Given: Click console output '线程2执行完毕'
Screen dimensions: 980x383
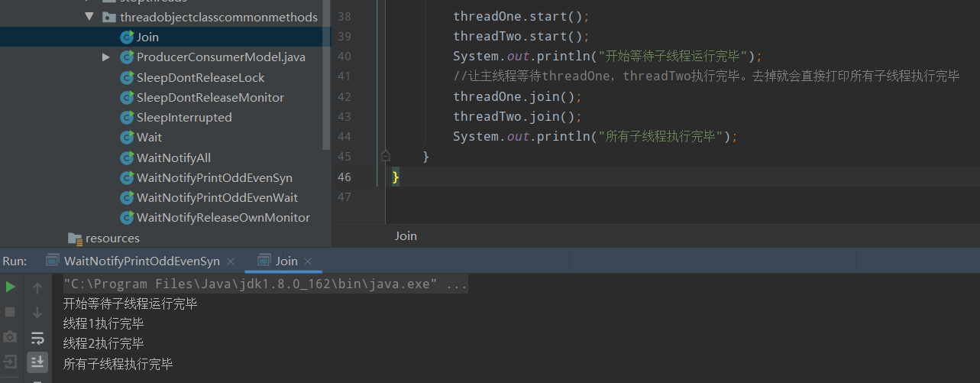Looking at the screenshot, I should pyautogui.click(x=103, y=344).
